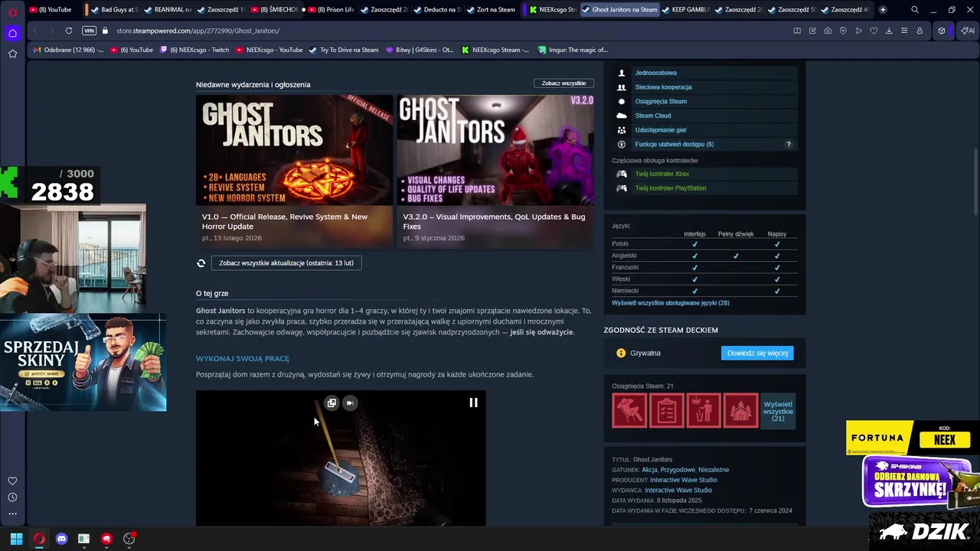
Task: Open the VPN badge in address bar
Action: pos(89,31)
